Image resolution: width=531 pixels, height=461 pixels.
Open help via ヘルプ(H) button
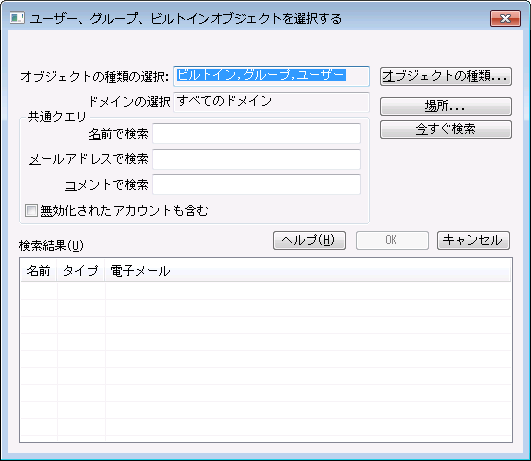(309, 240)
